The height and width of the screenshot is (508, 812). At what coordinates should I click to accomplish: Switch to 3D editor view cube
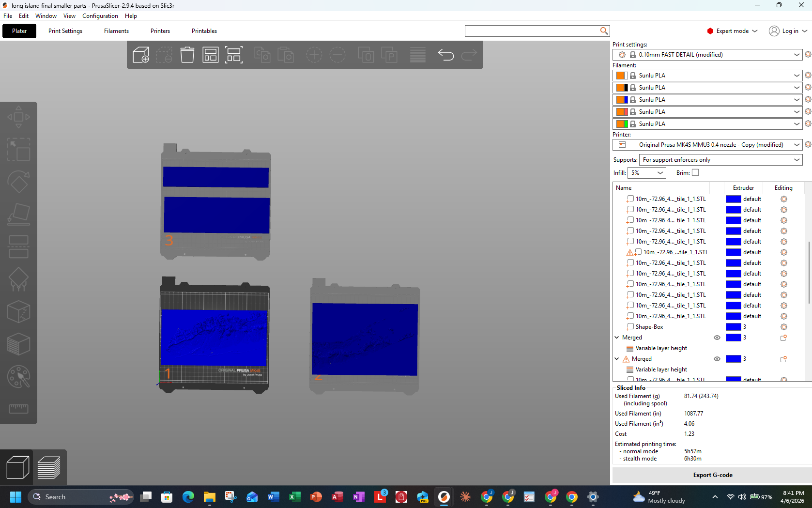point(17,468)
